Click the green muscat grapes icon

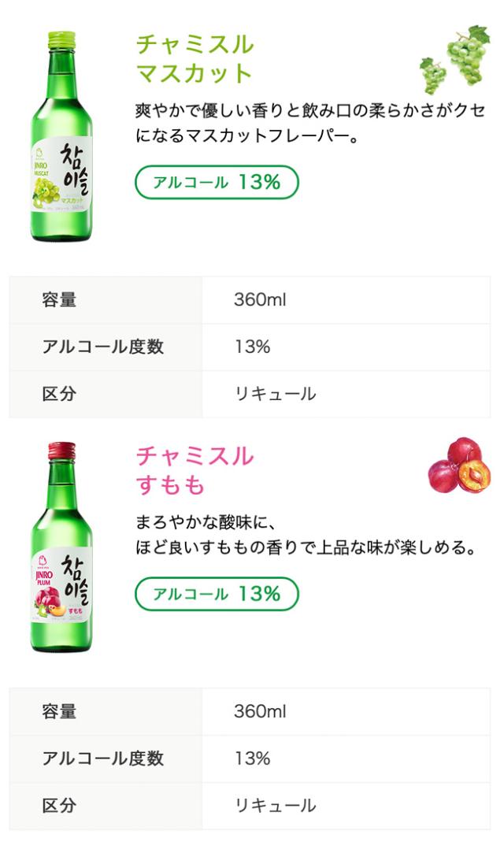[x=455, y=58]
